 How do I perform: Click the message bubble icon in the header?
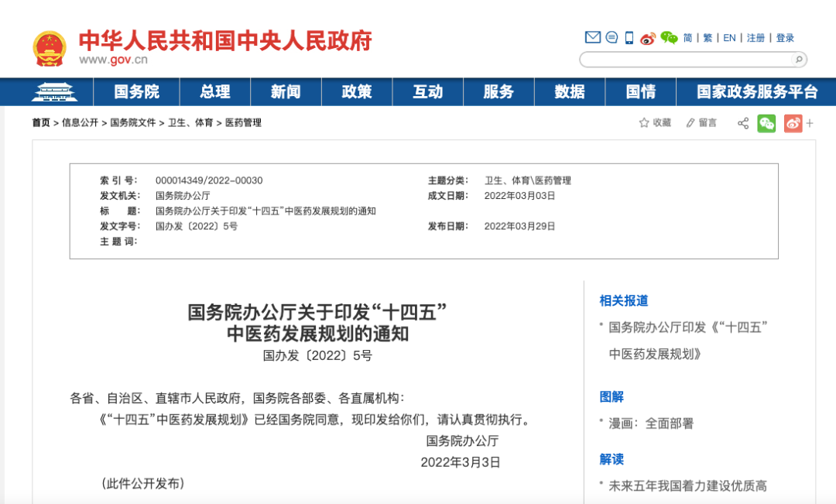[x=612, y=37]
